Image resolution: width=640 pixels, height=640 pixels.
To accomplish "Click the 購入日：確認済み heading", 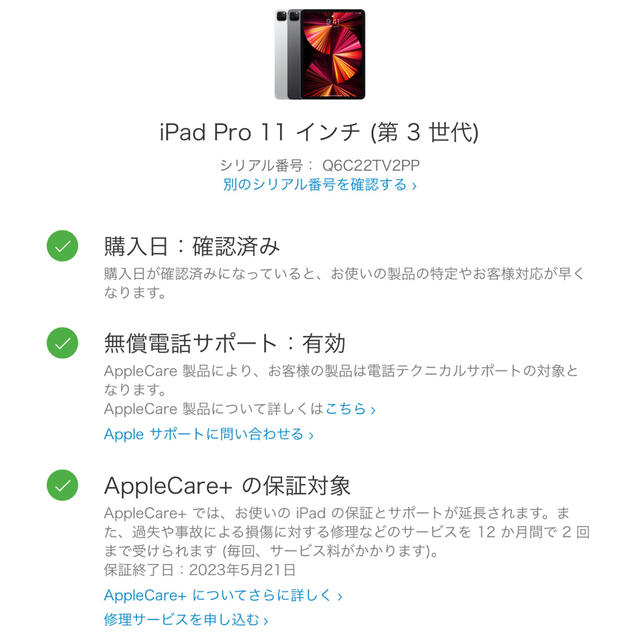I will tap(192, 246).
